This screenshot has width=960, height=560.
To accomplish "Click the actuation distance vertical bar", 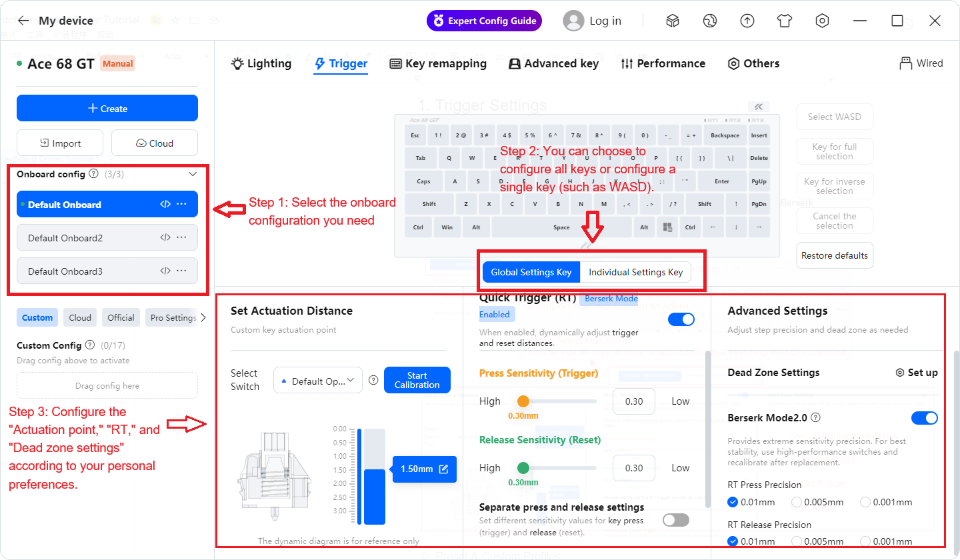I will coord(375,476).
